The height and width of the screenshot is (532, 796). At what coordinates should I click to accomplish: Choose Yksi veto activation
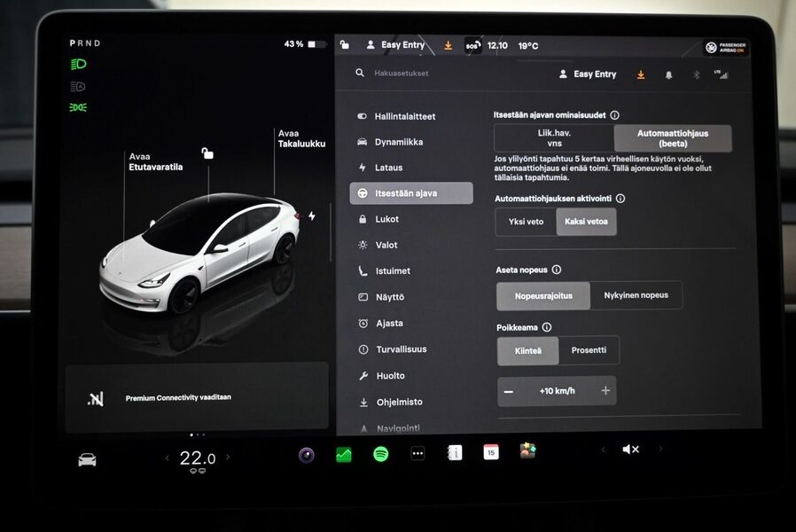[526, 222]
